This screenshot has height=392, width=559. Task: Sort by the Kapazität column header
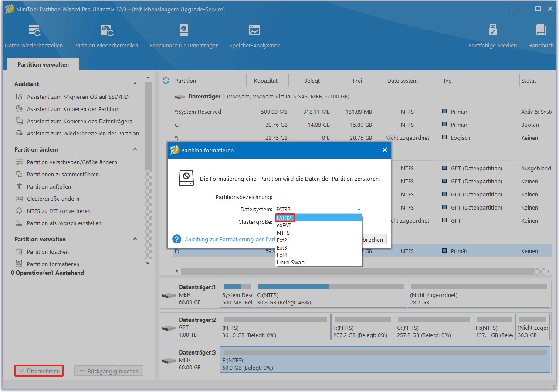pos(266,81)
